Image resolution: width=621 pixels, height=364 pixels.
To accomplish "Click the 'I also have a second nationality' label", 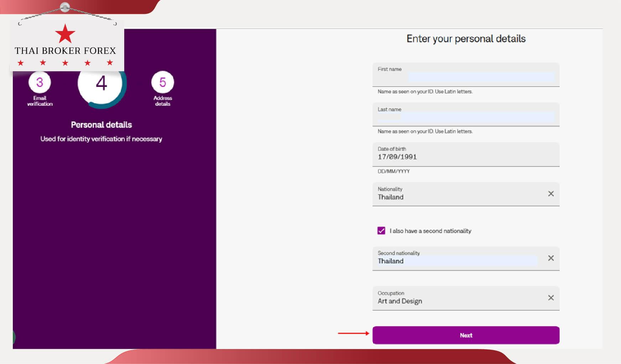I will 430,231.
